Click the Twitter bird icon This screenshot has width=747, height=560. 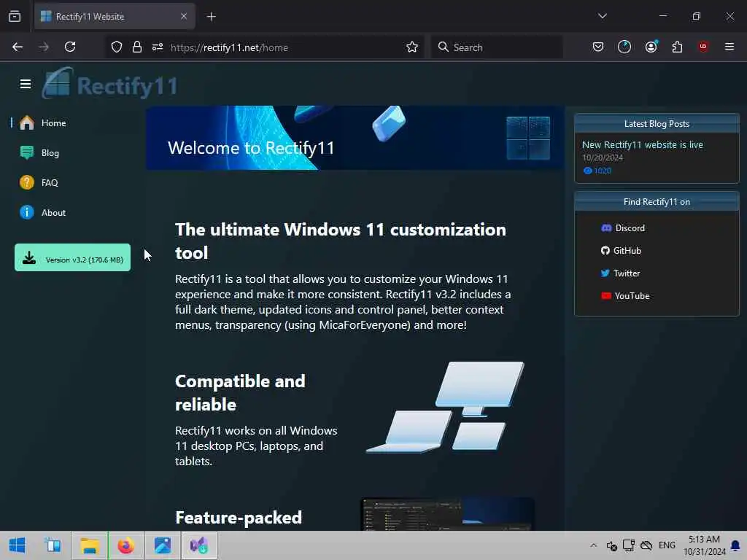click(x=605, y=273)
